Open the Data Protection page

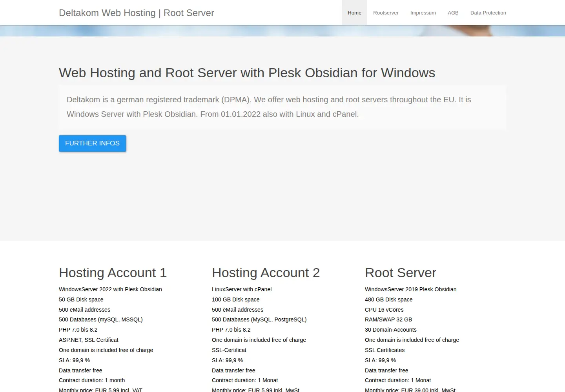point(488,13)
